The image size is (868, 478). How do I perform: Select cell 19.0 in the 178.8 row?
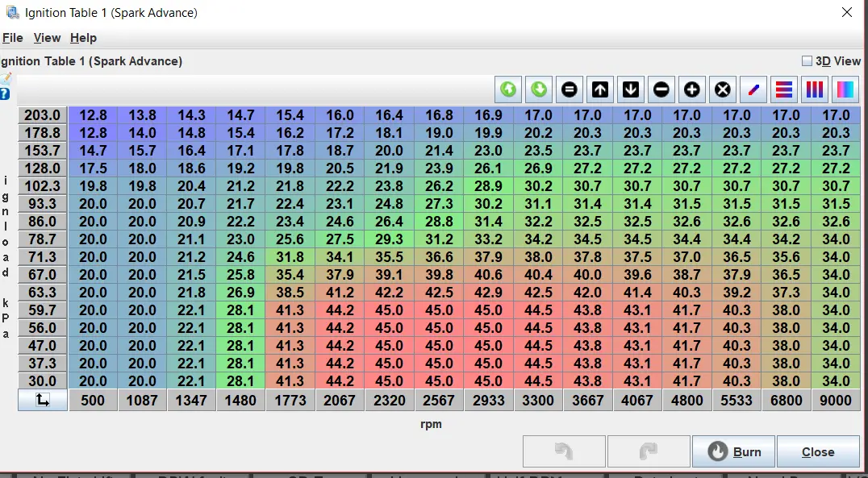tap(439, 133)
